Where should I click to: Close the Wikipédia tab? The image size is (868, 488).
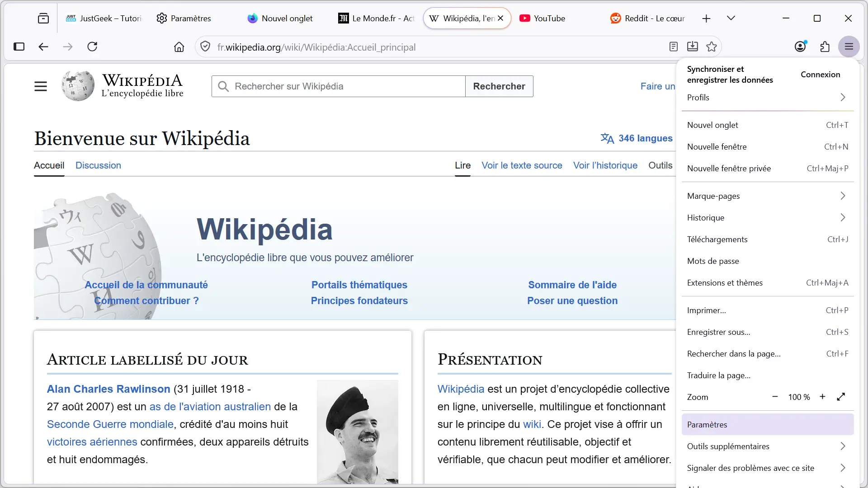click(x=500, y=19)
